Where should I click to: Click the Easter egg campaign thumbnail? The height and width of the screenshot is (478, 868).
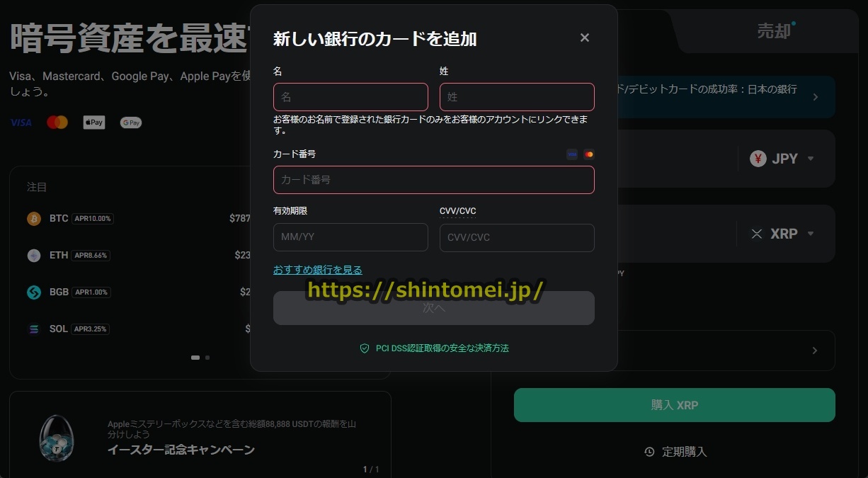click(55, 438)
